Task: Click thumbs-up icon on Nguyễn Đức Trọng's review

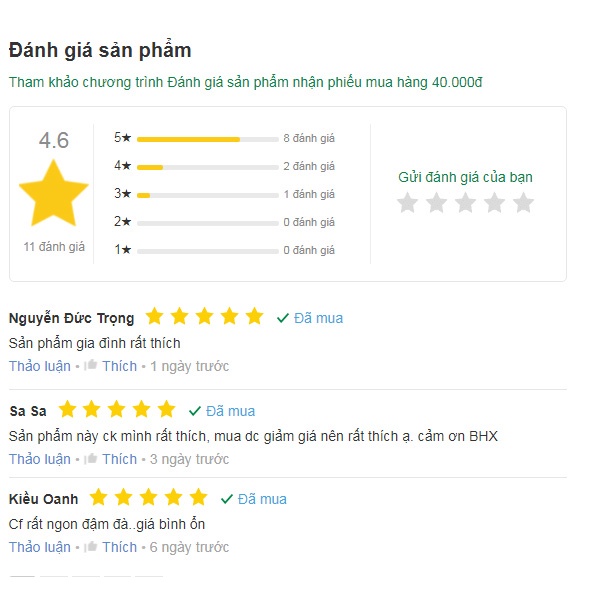Action: pos(91,366)
